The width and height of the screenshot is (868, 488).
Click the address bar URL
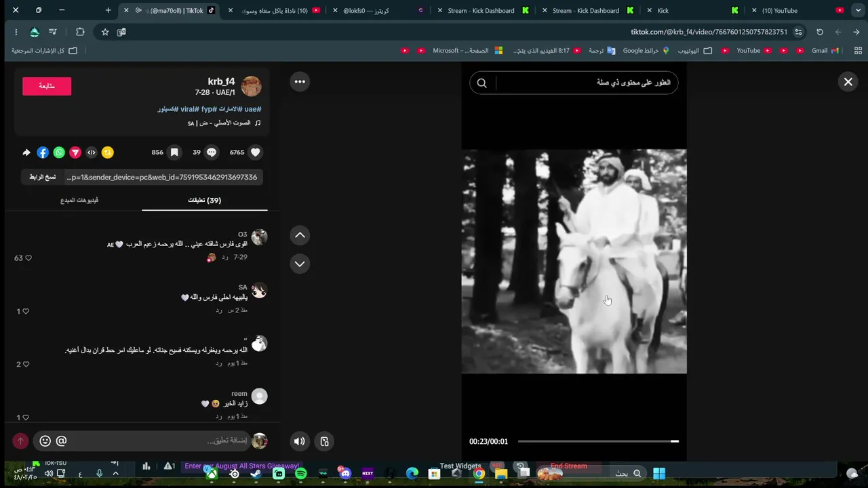tap(709, 32)
